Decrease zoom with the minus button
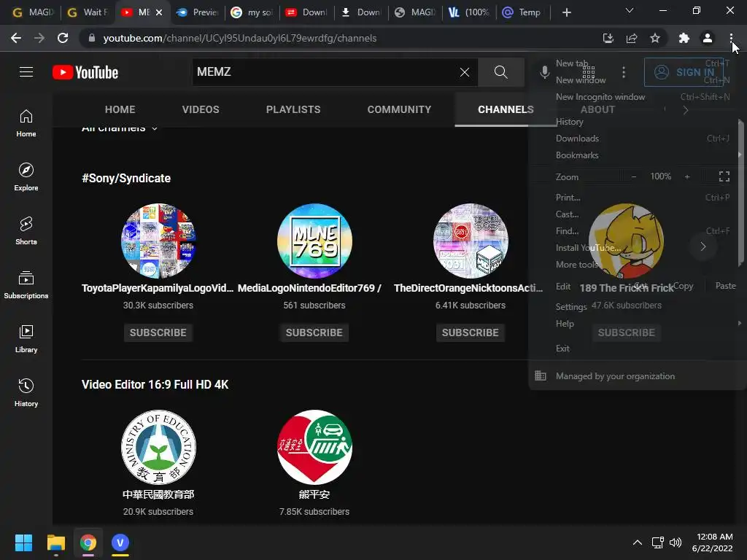The image size is (747, 560). click(634, 176)
